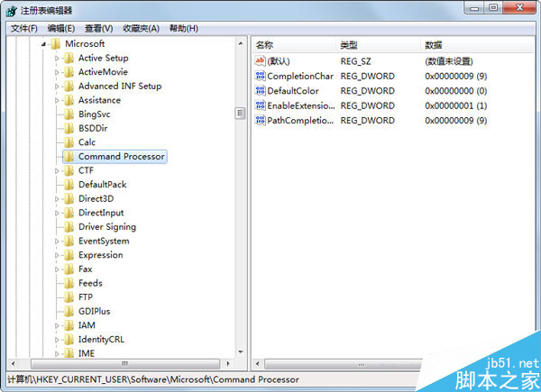Click the Feeds folder icon
The height and width of the screenshot is (392, 541).
click(69, 283)
